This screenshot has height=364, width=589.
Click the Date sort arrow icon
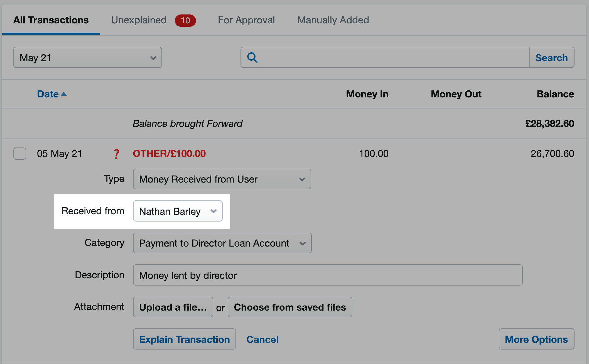[64, 94]
